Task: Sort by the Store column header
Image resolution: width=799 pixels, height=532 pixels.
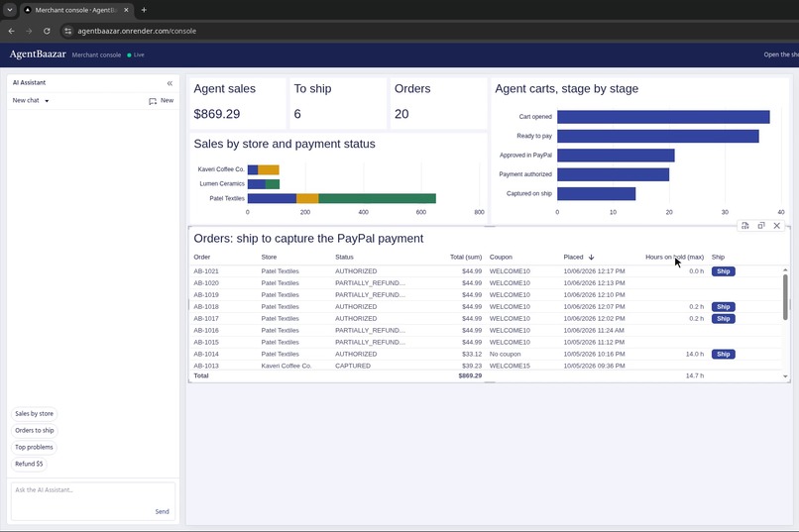Action: [x=269, y=258]
